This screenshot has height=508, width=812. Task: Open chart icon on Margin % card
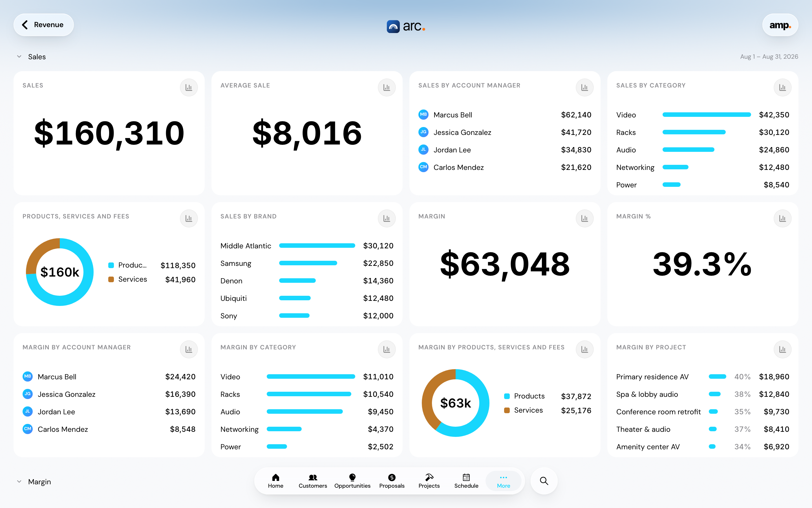point(782,218)
